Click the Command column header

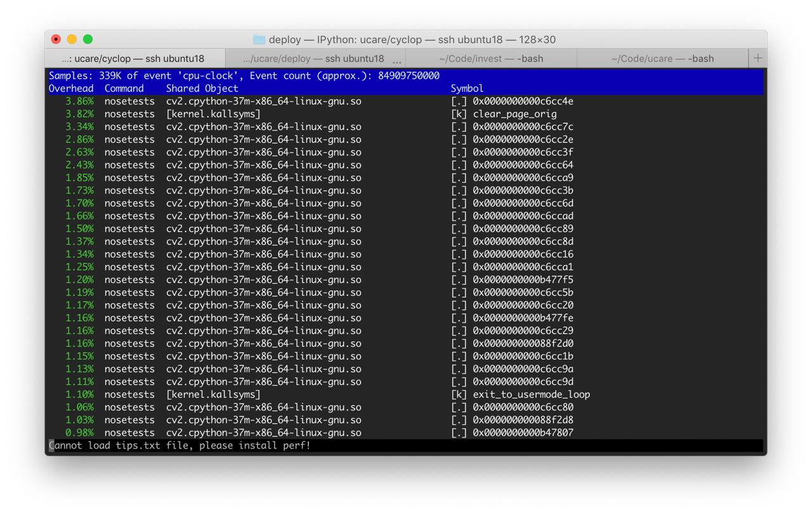[124, 88]
